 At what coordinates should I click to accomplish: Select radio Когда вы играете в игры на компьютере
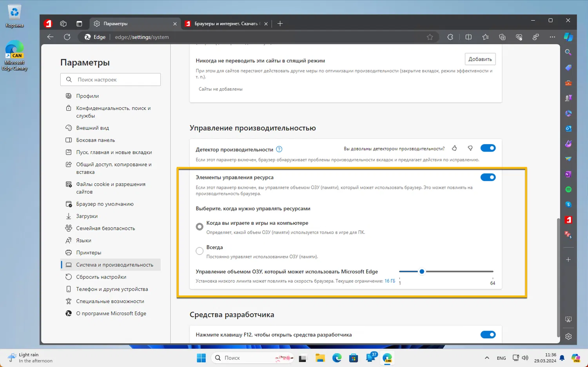(x=200, y=226)
